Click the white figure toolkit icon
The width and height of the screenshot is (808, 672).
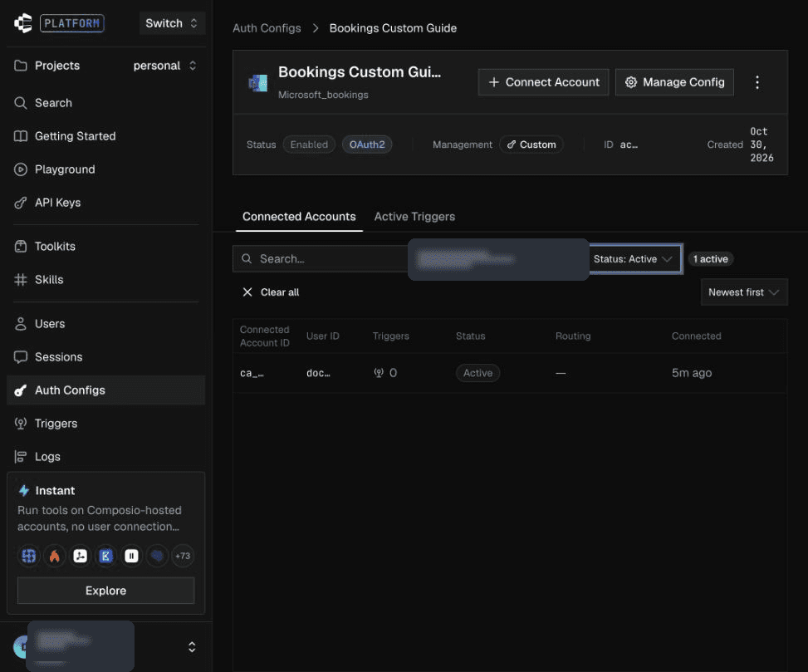tap(81, 556)
